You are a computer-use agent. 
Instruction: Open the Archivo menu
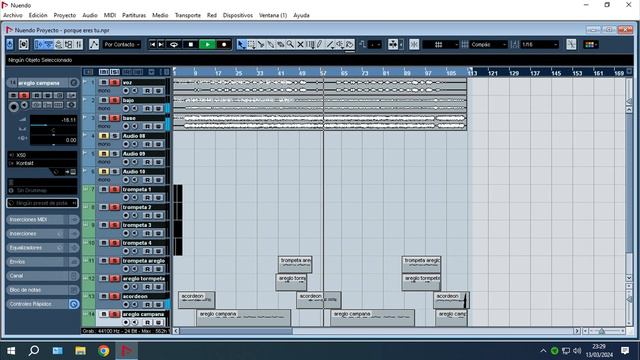tap(13, 15)
